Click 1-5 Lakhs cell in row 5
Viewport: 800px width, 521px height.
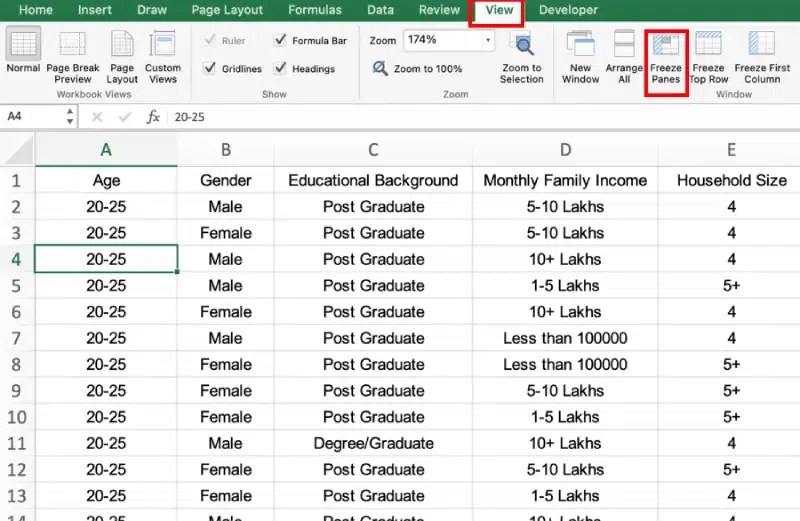[565, 285]
